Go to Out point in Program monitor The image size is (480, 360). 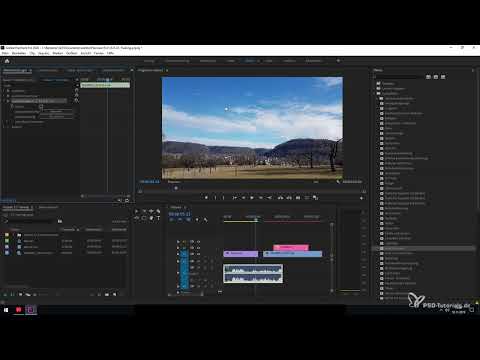(269, 198)
